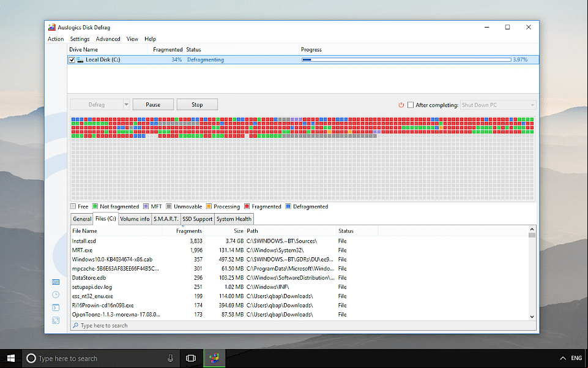The image size is (588, 368).
Task: Select the Windows10.0-KB4034674-x86.cab row
Action: pyautogui.click(x=299, y=260)
